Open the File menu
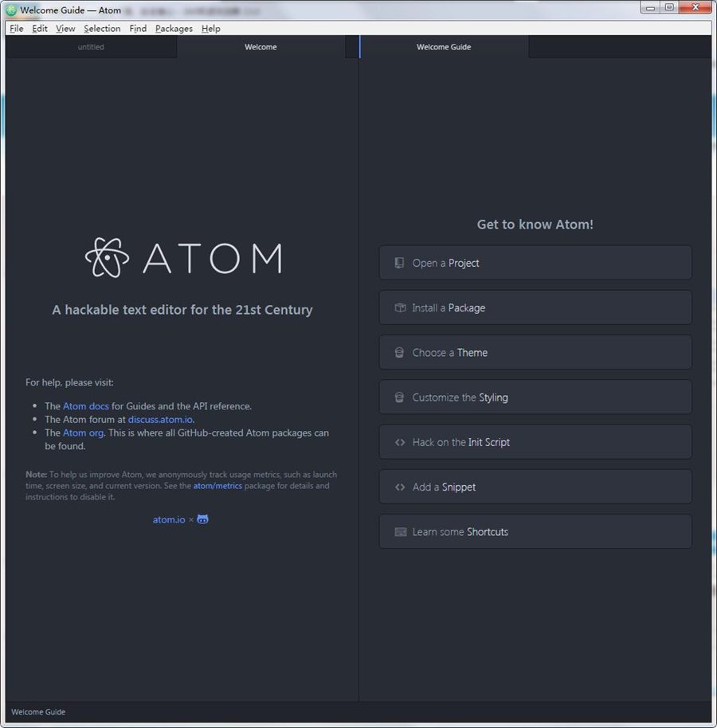 point(16,29)
